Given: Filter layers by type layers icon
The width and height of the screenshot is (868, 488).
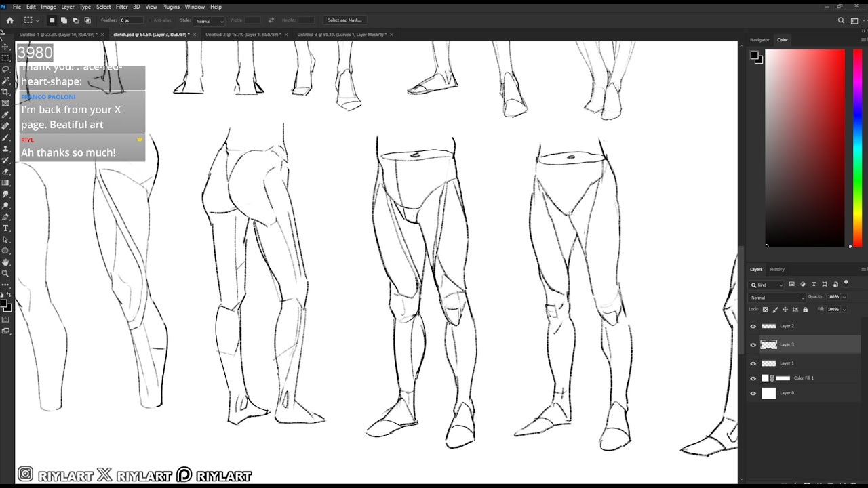Looking at the screenshot, I should (814, 285).
